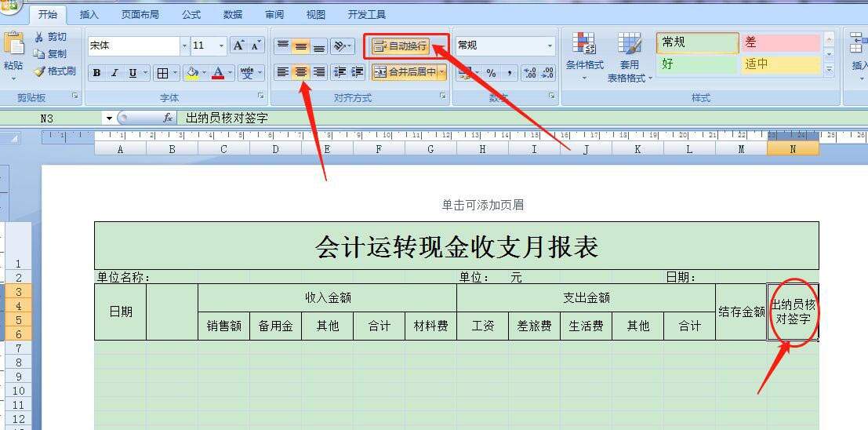The image size is (868, 430).
Task: Align text right
Action: coord(319,72)
